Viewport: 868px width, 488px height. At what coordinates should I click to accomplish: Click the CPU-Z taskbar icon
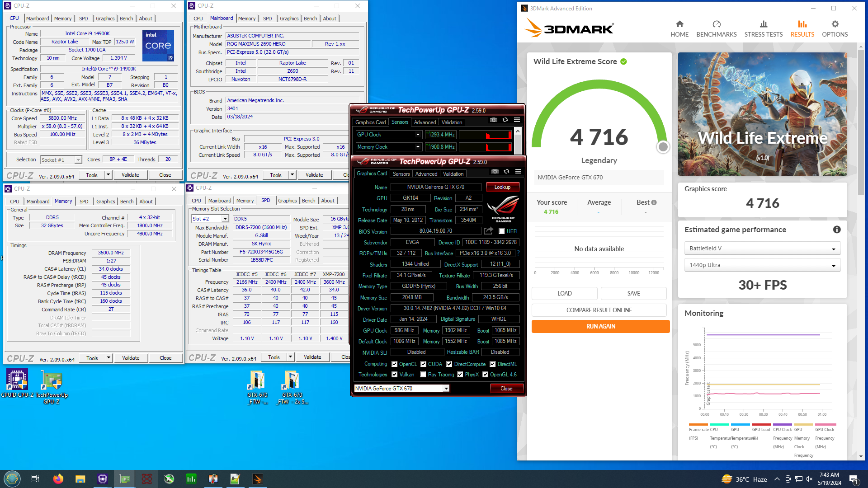tap(103, 479)
